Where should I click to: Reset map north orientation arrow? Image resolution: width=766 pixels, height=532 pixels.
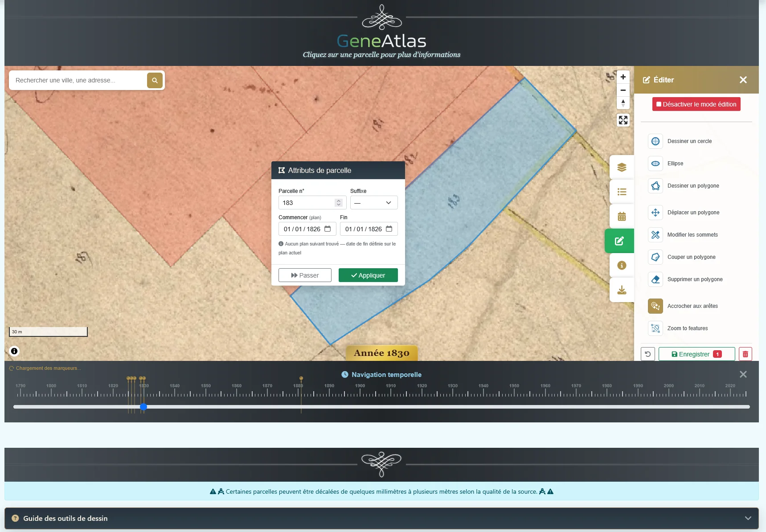(623, 103)
